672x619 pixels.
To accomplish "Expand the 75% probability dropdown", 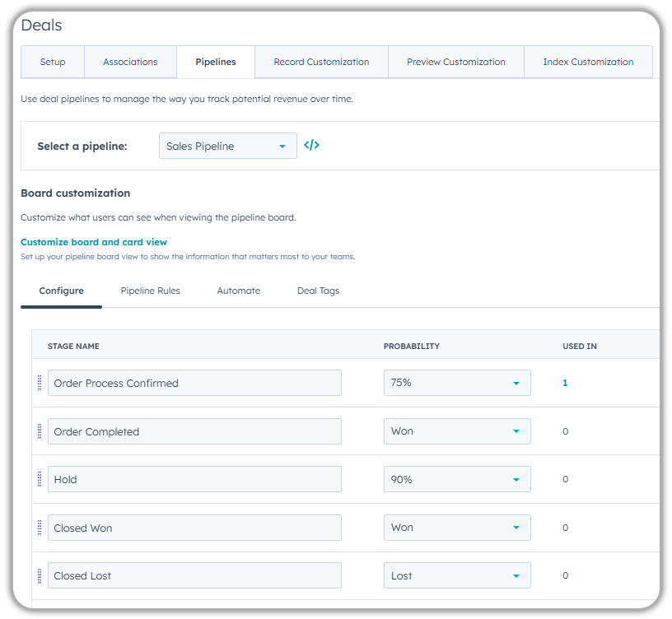I will tap(457, 383).
